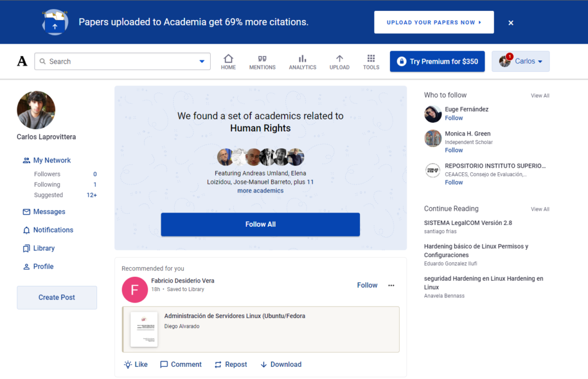
Task: Open the Upload arrow icon
Action: point(339,59)
